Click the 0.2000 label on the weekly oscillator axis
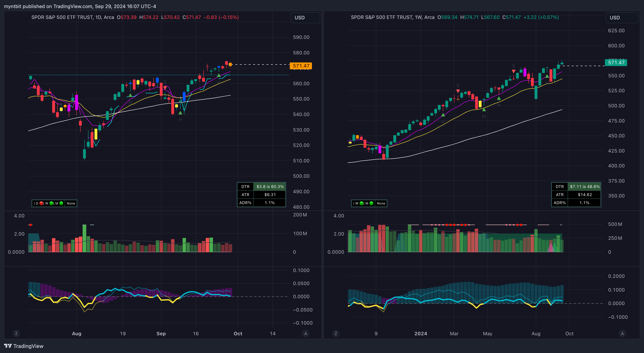 coord(616,276)
